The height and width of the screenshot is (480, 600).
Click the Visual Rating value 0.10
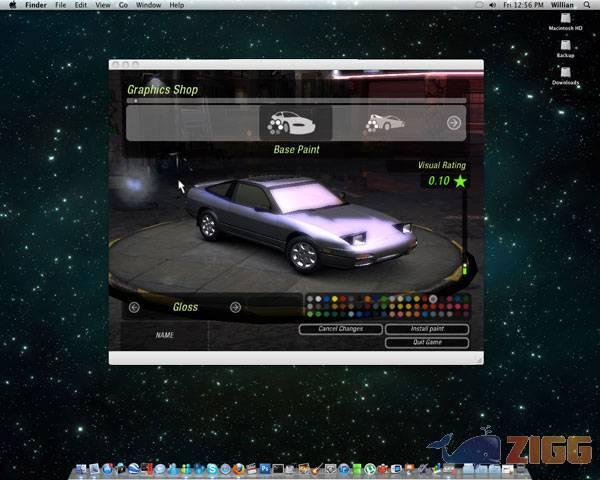pos(439,181)
